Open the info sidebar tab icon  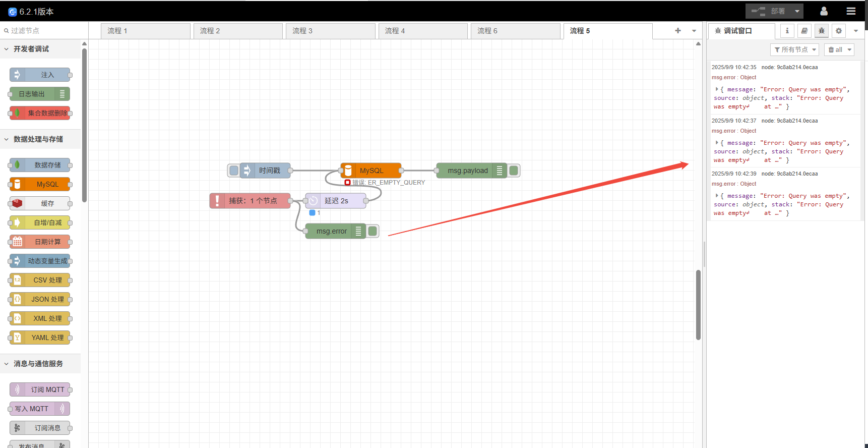click(x=787, y=31)
